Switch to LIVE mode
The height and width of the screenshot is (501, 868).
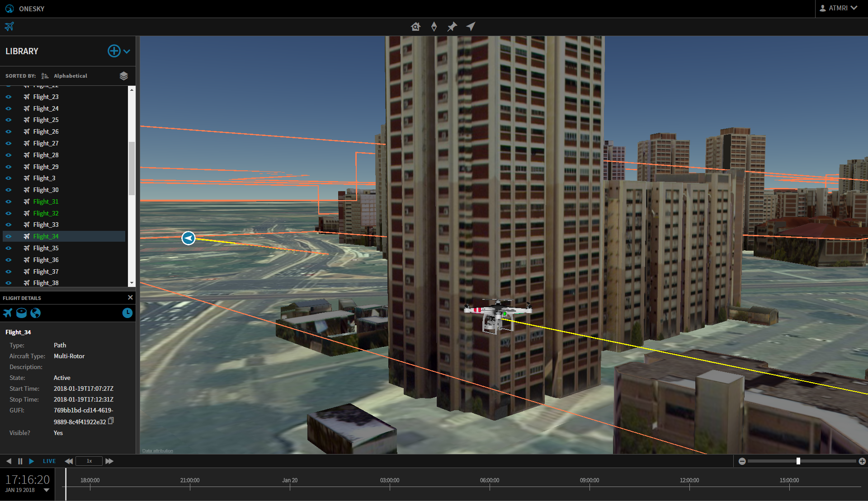pyautogui.click(x=49, y=461)
